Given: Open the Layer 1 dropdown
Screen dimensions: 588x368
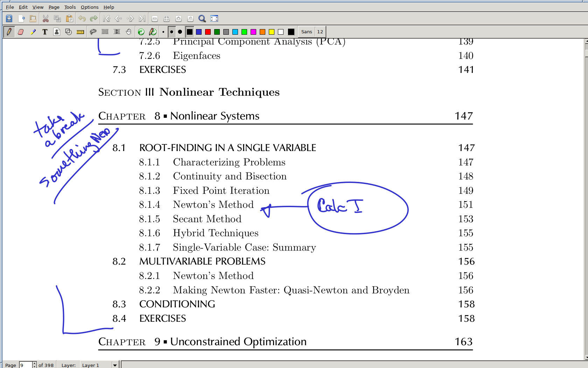Looking at the screenshot, I should [x=114, y=365].
